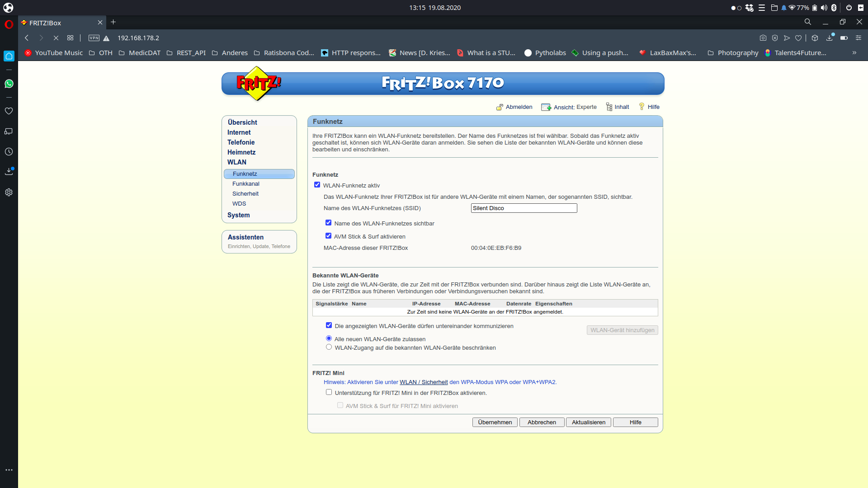This screenshot has height=488, width=868.
Task: Open the Bluetooth tray icon
Action: pyautogui.click(x=834, y=8)
